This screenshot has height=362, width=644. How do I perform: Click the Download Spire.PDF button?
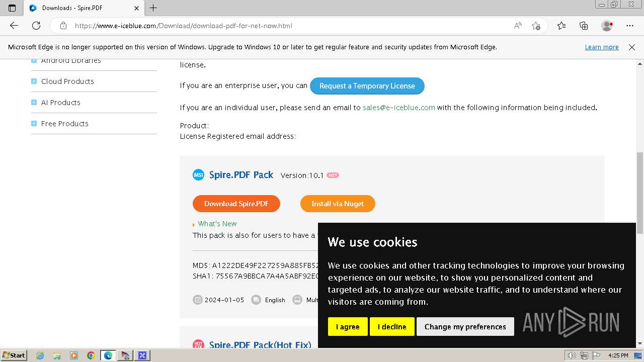[236, 204]
